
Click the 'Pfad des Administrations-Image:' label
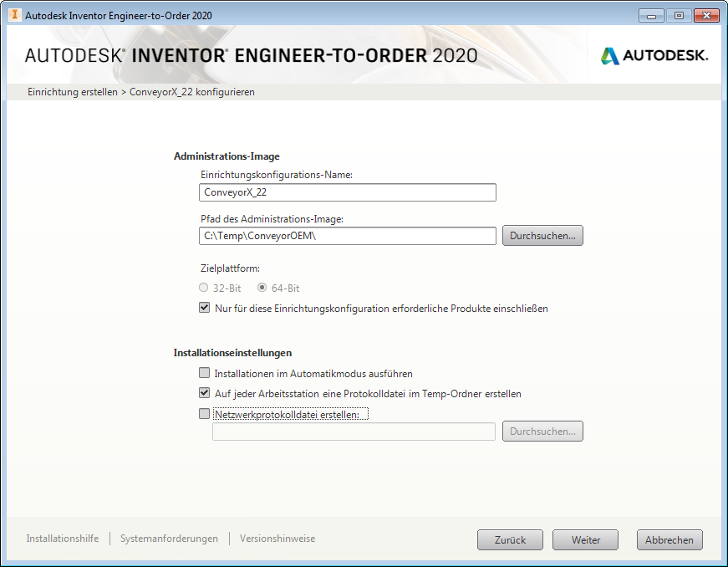272,219
